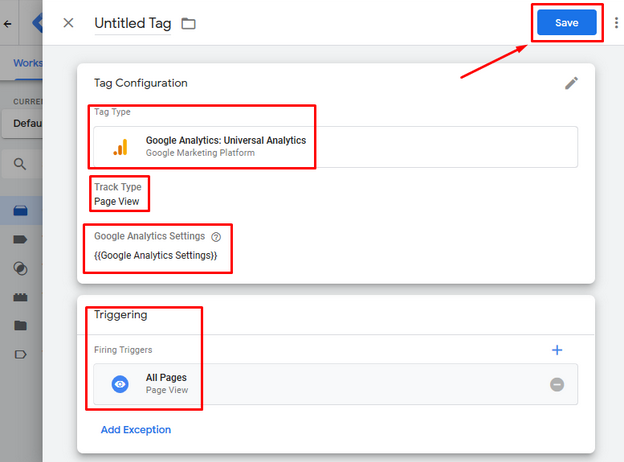624x462 pixels.
Task: Edit the Untitled Tag name field
Action: click(x=133, y=23)
